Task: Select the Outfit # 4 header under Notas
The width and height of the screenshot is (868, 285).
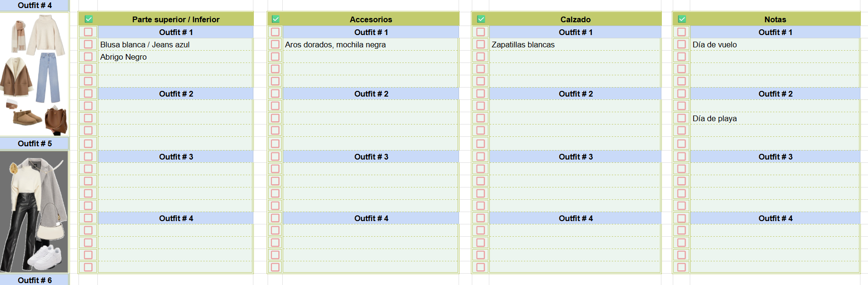Action: pos(775,218)
